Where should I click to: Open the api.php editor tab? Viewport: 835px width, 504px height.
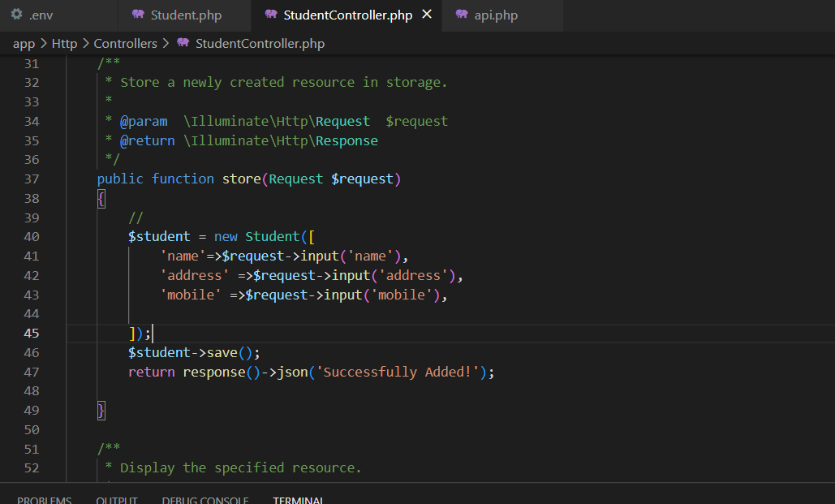502,15
